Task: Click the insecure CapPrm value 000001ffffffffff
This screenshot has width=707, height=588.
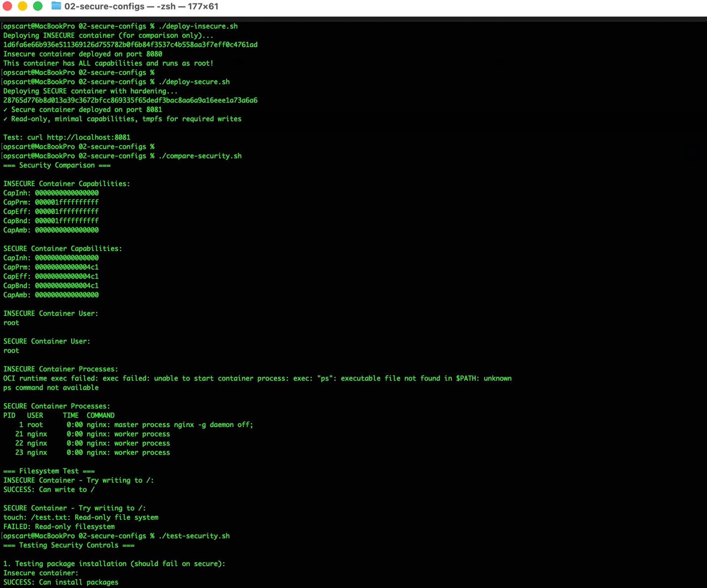Action: (67, 202)
